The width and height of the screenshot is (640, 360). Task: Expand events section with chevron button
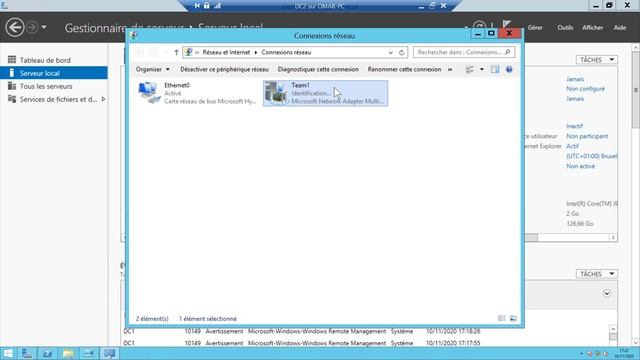coord(607,293)
